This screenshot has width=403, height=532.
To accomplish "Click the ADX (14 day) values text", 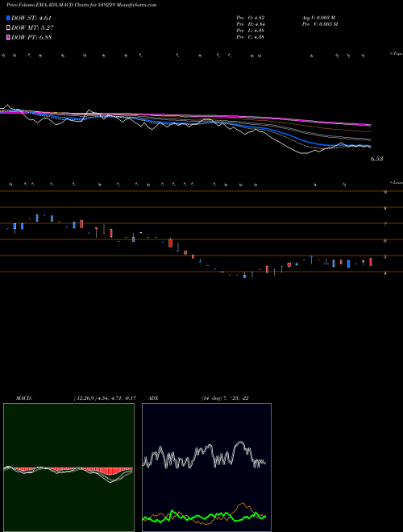I will click(x=225, y=398).
